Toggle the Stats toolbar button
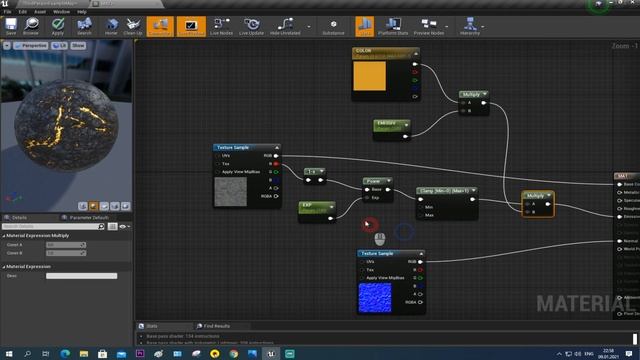 coord(364,27)
